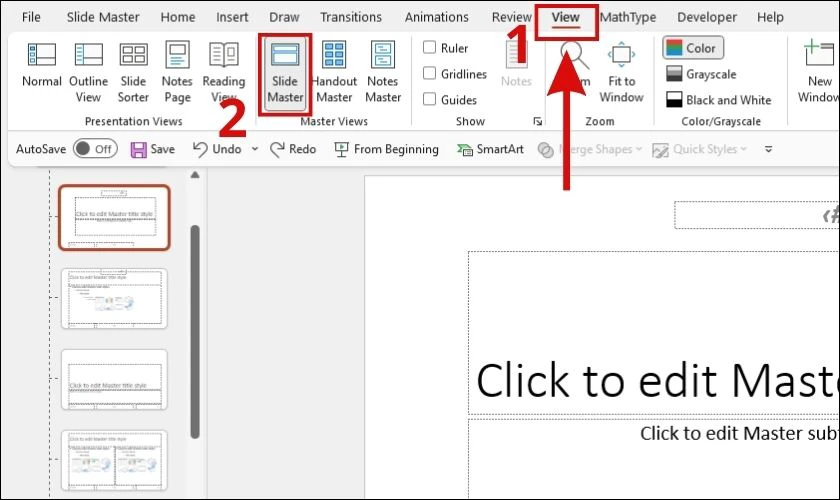Start slideshow From Beginning
The height and width of the screenshot is (500, 840).
coord(386,149)
